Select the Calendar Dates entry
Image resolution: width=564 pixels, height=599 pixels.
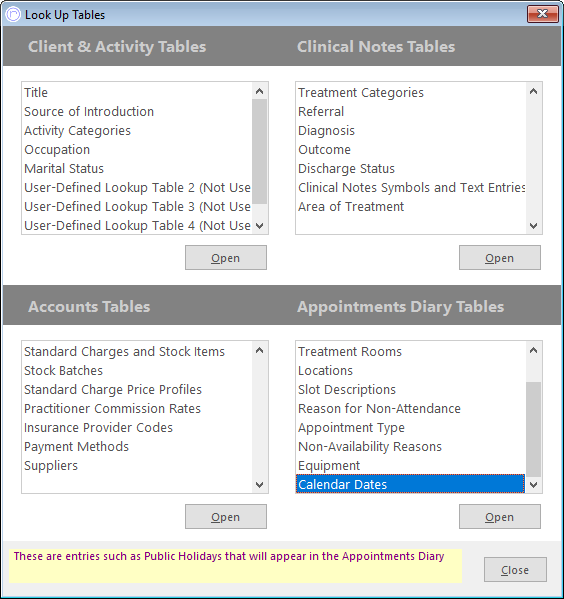[x=410, y=484]
